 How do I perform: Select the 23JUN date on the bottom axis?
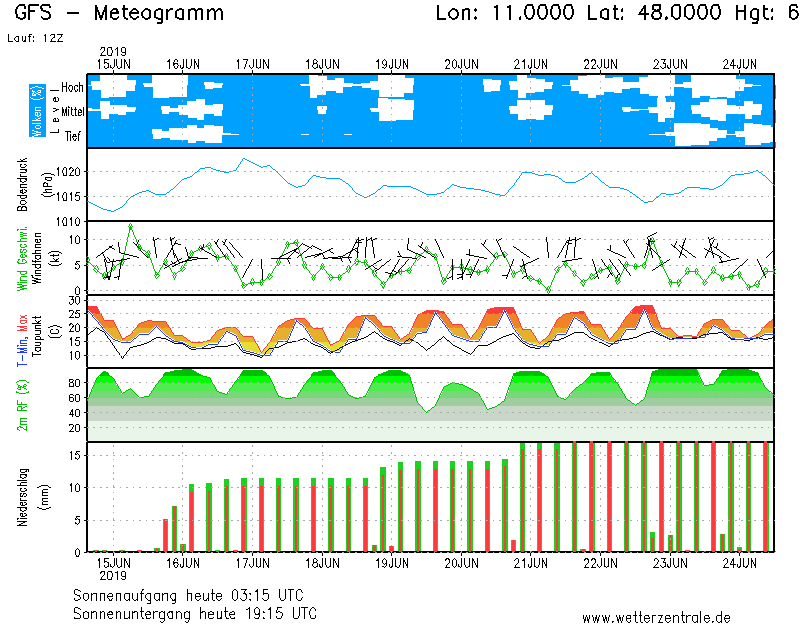click(669, 562)
